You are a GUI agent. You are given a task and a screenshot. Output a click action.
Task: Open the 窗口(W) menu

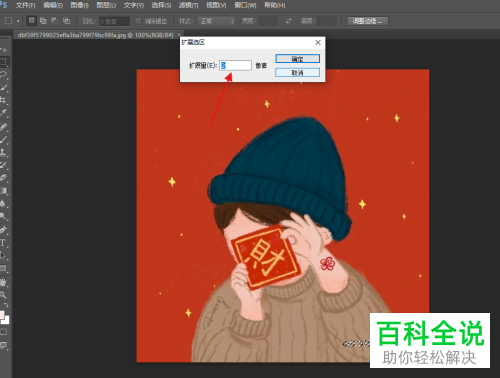[x=245, y=5]
